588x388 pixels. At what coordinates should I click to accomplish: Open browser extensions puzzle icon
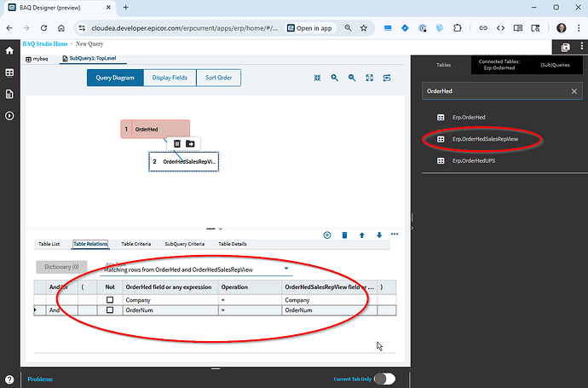coord(457,28)
